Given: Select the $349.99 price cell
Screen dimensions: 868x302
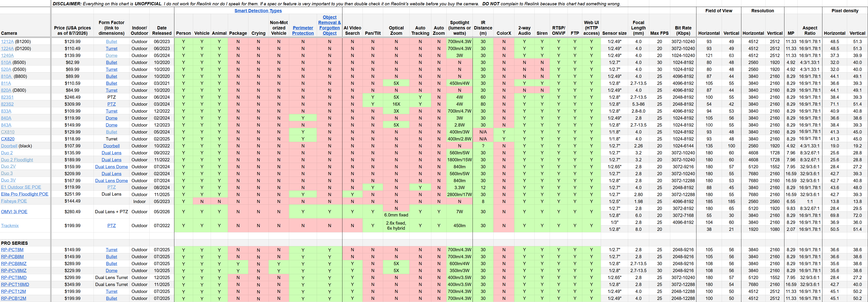Looking at the screenshot, I should tap(72, 285).
